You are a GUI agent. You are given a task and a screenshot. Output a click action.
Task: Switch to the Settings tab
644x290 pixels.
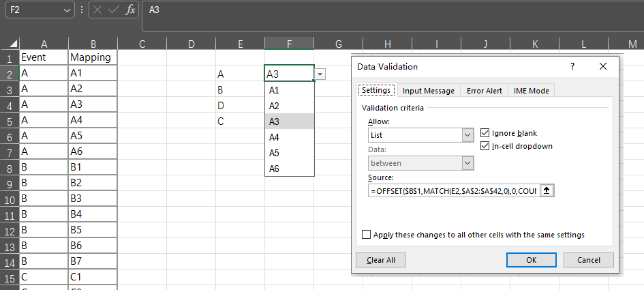[375, 91]
